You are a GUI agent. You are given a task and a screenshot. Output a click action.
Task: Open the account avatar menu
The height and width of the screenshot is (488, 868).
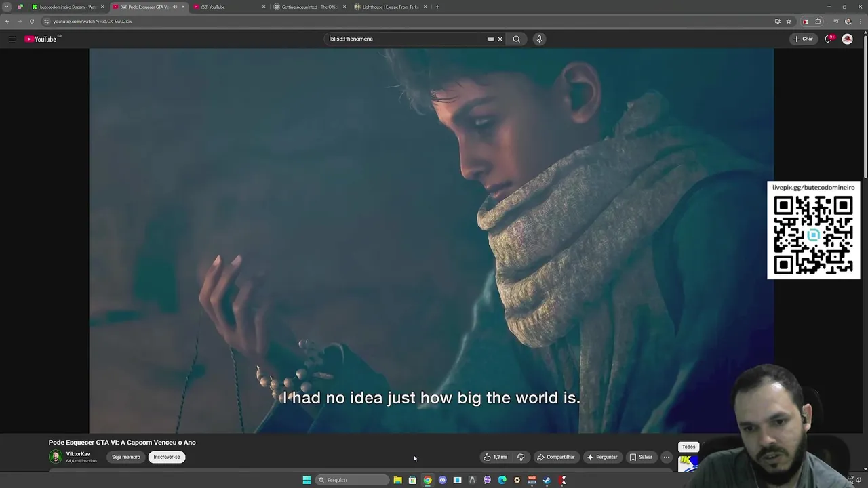click(847, 39)
